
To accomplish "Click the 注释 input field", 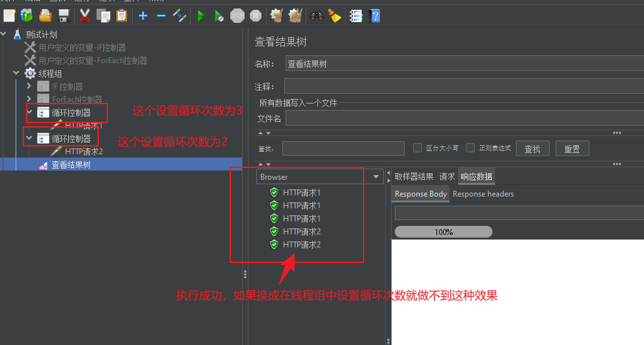I will 464,87.
